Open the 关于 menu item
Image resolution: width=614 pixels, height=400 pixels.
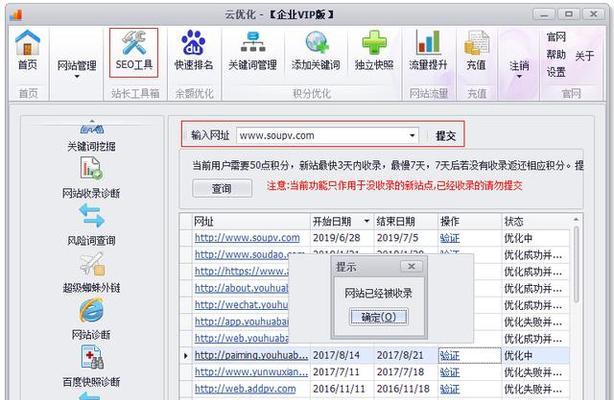click(x=585, y=56)
